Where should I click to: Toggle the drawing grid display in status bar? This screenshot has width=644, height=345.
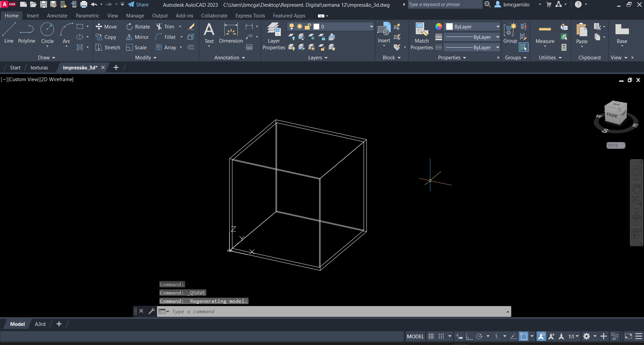(x=431, y=336)
